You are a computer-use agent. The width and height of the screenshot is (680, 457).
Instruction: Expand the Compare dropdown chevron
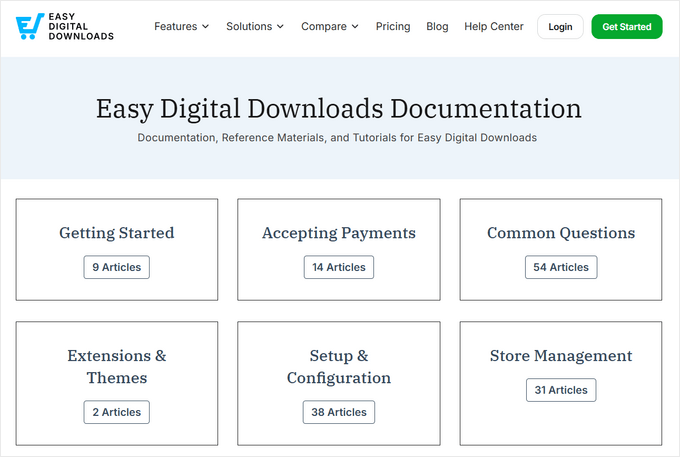(355, 27)
